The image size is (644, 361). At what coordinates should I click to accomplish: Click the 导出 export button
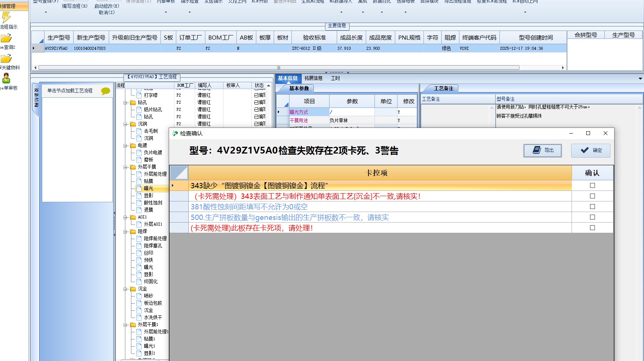coord(542,151)
